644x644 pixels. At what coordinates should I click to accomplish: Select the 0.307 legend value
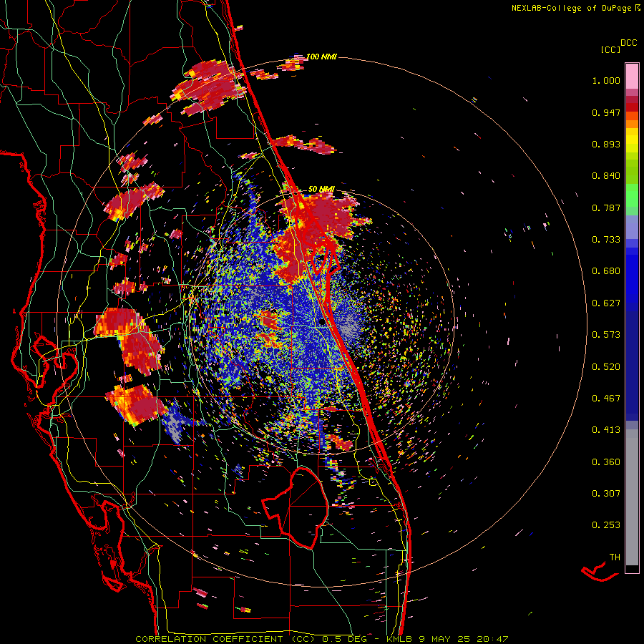(x=606, y=494)
